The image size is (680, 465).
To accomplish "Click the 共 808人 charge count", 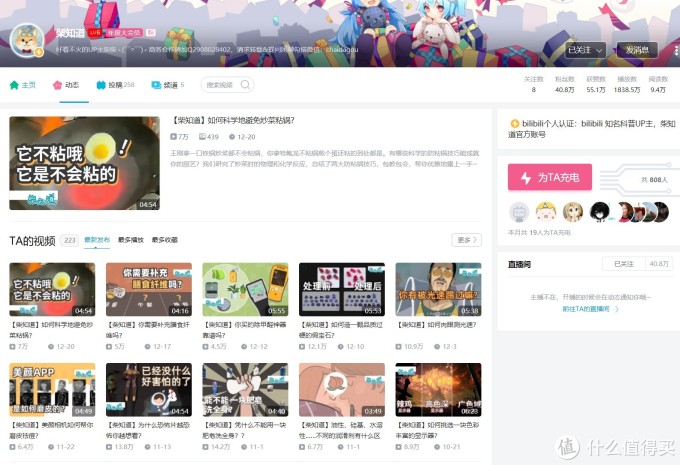I will [x=654, y=180].
